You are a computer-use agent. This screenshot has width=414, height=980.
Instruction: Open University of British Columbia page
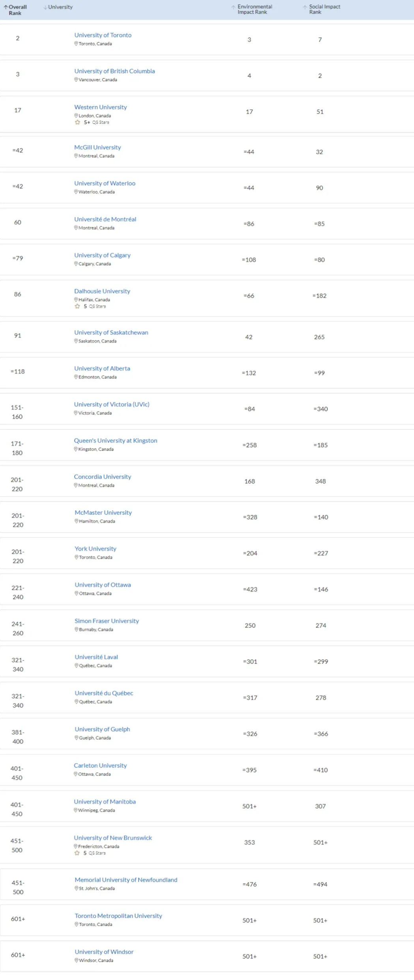coord(114,71)
